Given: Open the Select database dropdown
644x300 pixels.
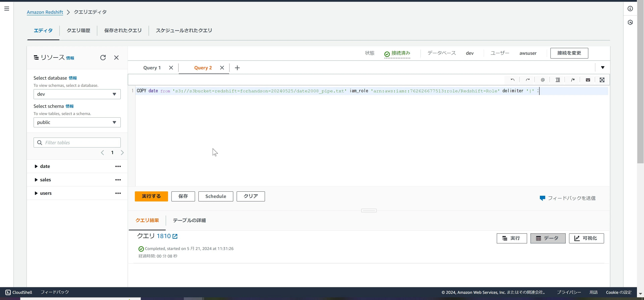Looking at the screenshot, I should click(x=77, y=94).
